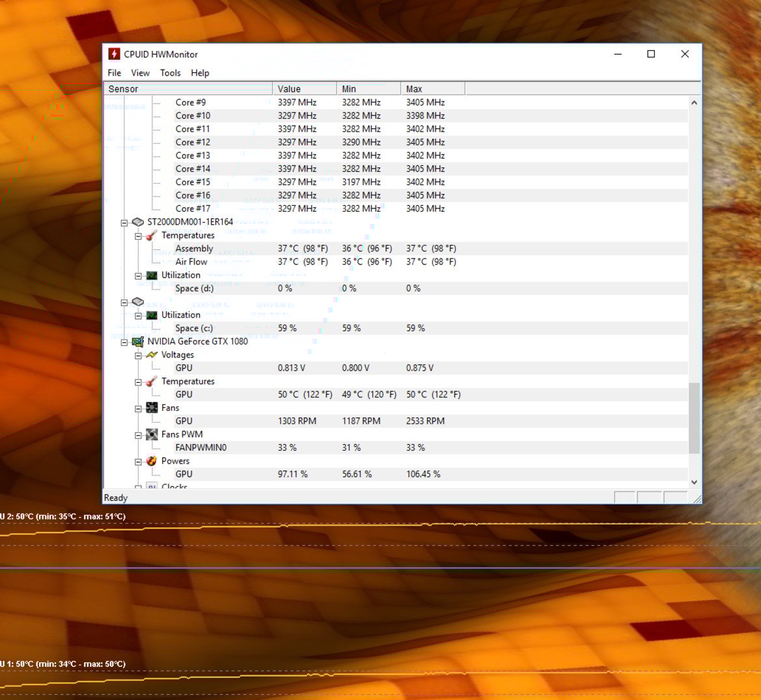Select the Space (c:) row label
The height and width of the screenshot is (700, 761).
click(194, 328)
